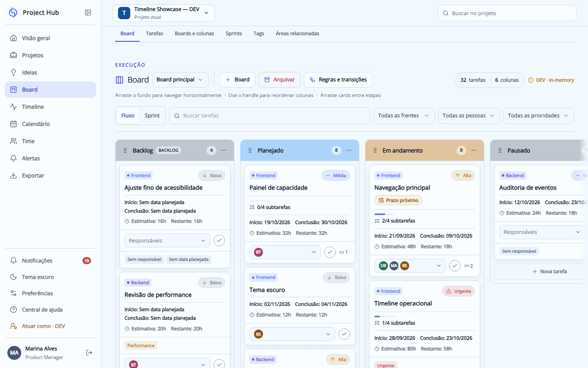Focus Buscar tarefas input
588x368 pixels.
point(269,116)
